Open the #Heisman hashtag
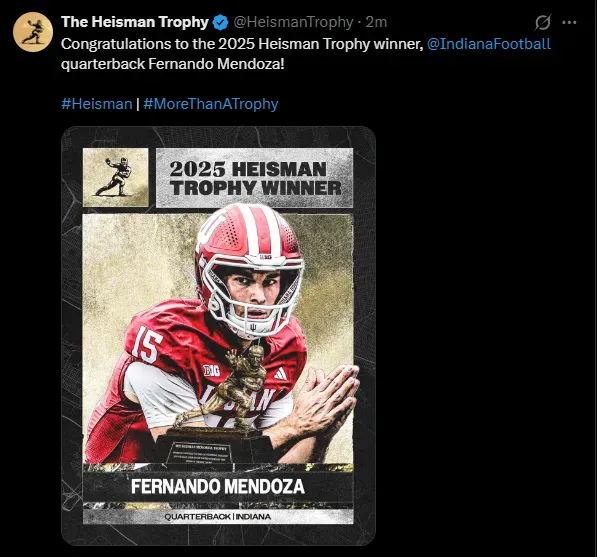597x557 pixels. pyautogui.click(x=97, y=104)
